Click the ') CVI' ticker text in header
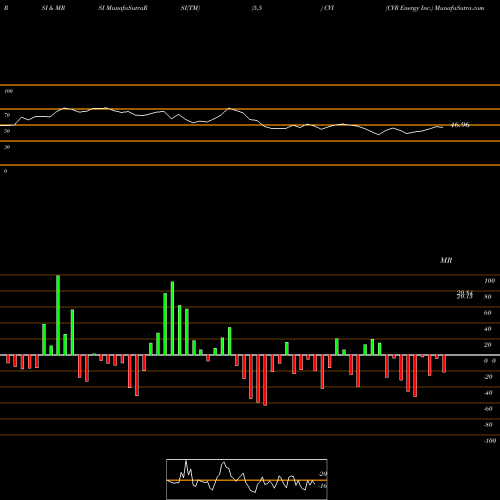Screen dimensions: 500x500 click(x=327, y=8)
